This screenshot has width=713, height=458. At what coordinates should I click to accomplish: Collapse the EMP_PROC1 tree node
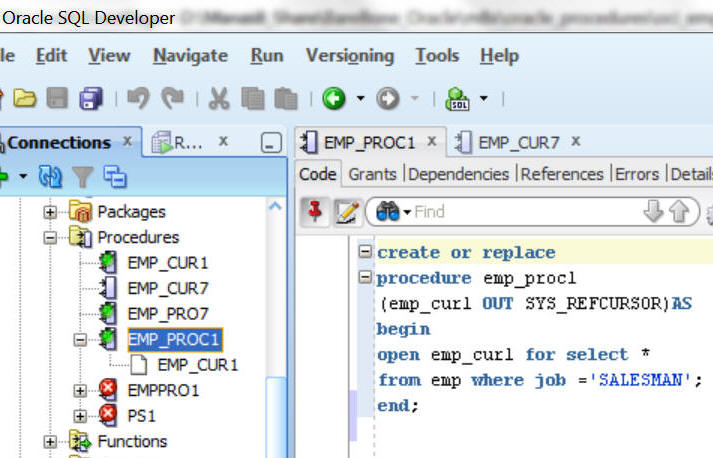pos(80,339)
